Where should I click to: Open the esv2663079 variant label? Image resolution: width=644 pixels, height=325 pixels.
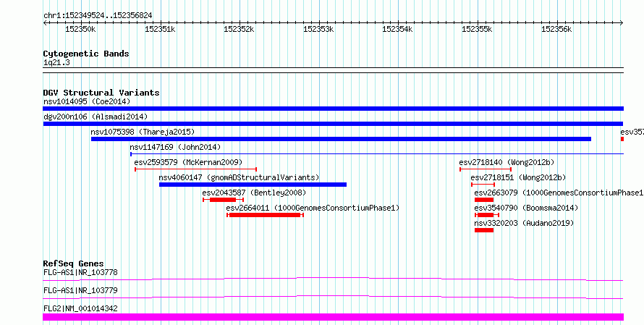tap(559, 193)
